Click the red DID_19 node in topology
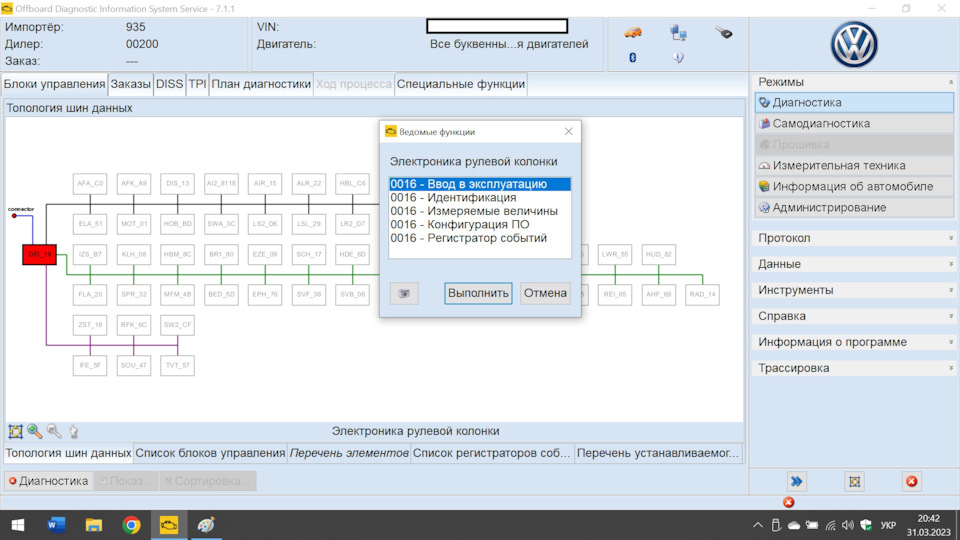 pyautogui.click(x=39, y=254)
